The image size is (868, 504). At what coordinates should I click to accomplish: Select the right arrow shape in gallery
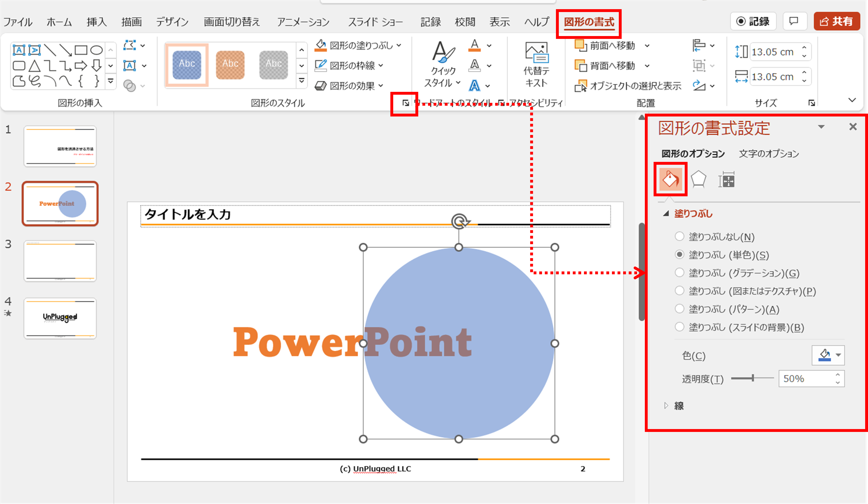pos(81,66)
